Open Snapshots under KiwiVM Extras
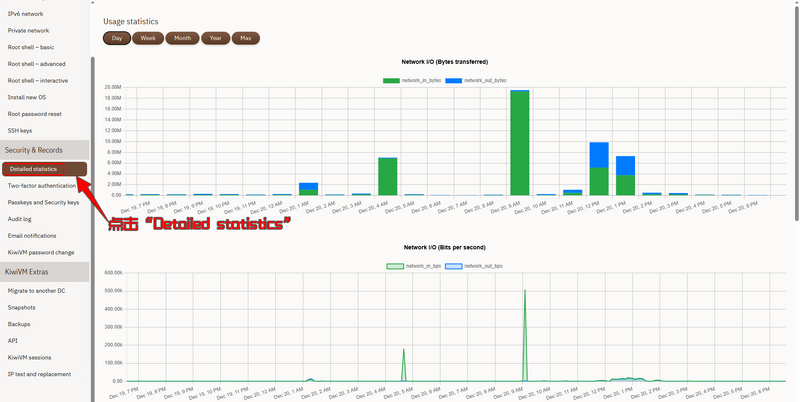Viewport: 800px width, 402px height. point(22,307)
